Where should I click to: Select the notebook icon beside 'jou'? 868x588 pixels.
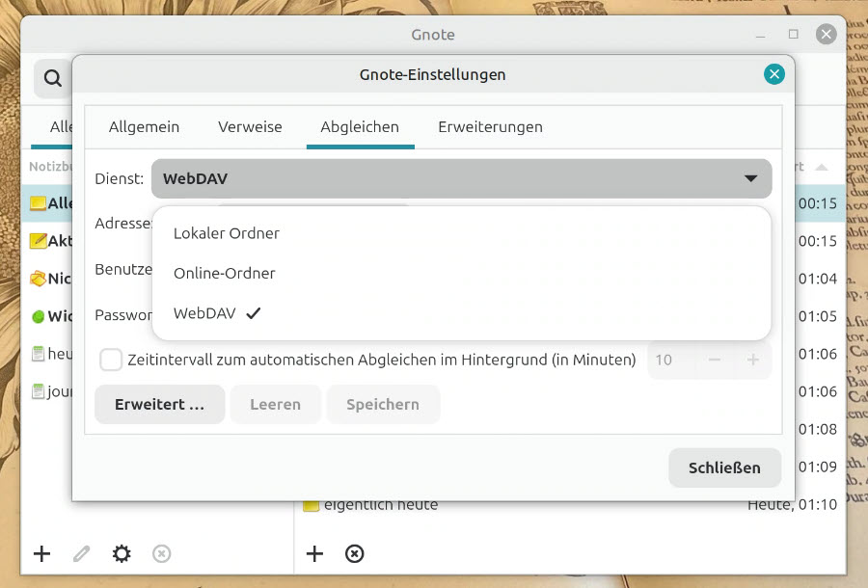tap(38, 391)
